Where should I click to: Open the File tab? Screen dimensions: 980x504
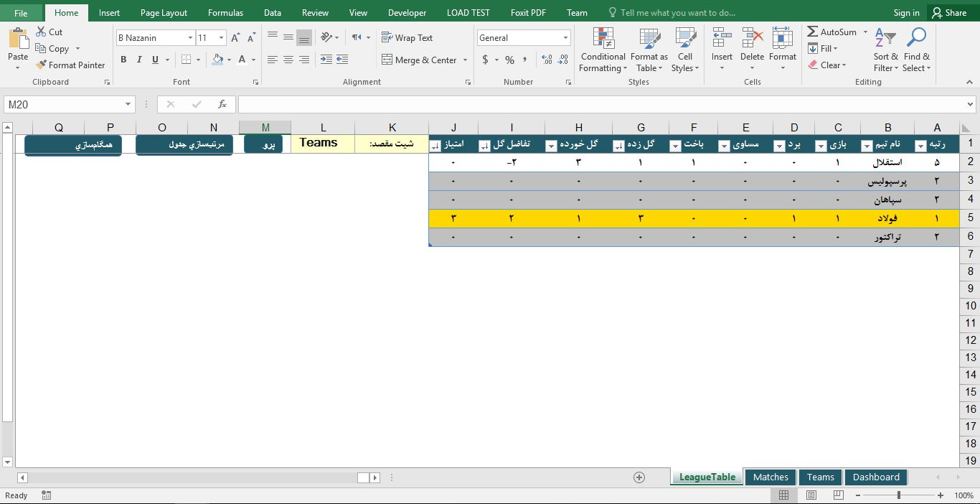point(21,13)
